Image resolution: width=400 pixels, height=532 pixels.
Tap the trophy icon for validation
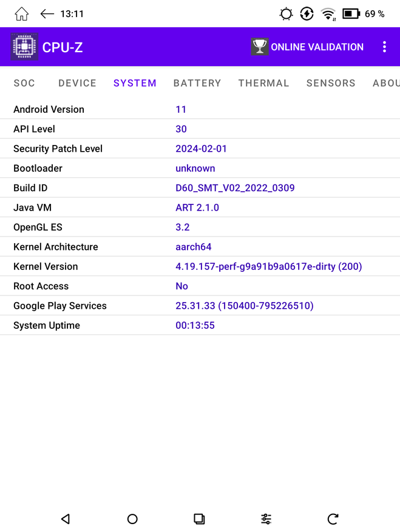click(260, 47)
